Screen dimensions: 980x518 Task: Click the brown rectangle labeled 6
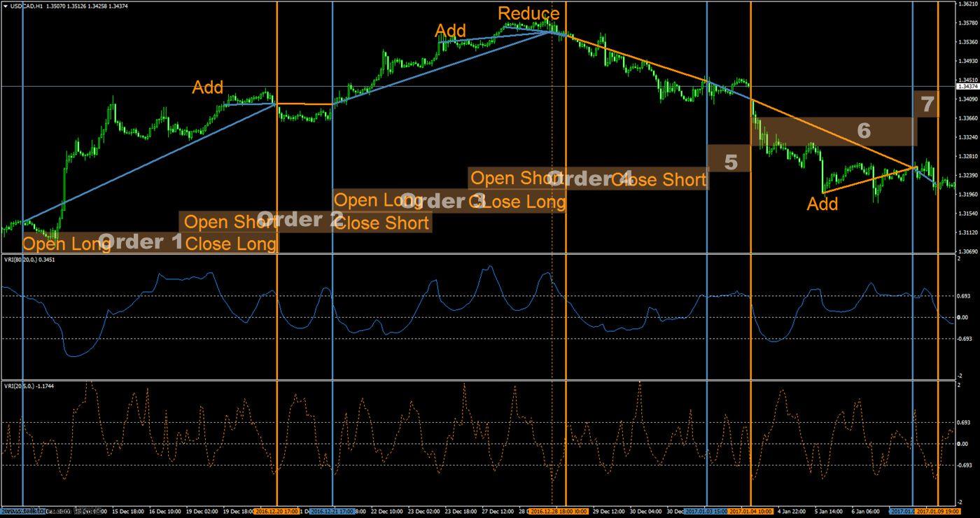(x=833, y=132)
